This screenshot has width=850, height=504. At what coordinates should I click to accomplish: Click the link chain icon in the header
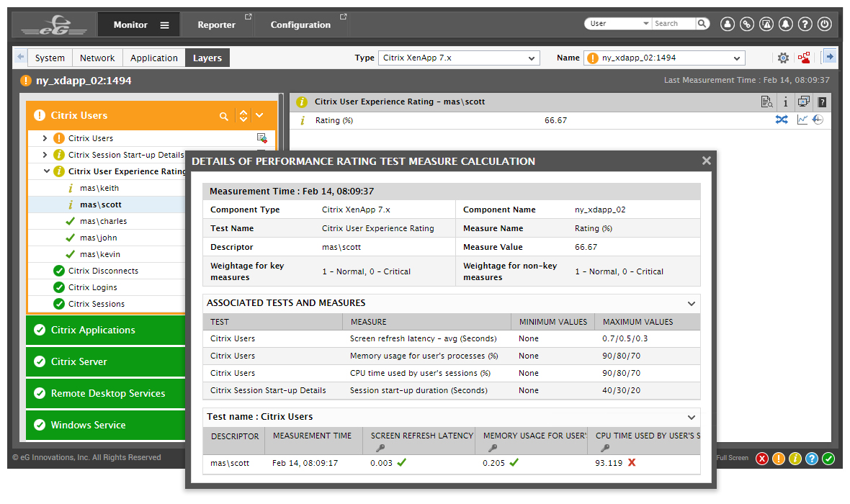747,24
